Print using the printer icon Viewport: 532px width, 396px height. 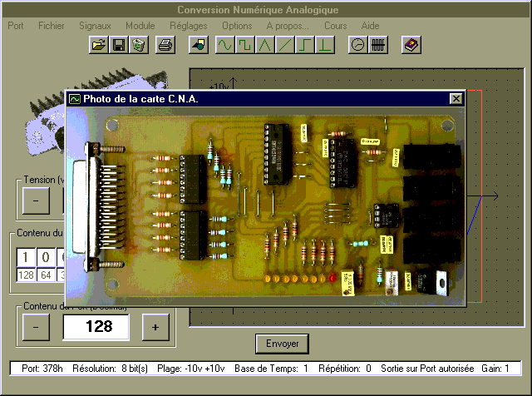165,45
